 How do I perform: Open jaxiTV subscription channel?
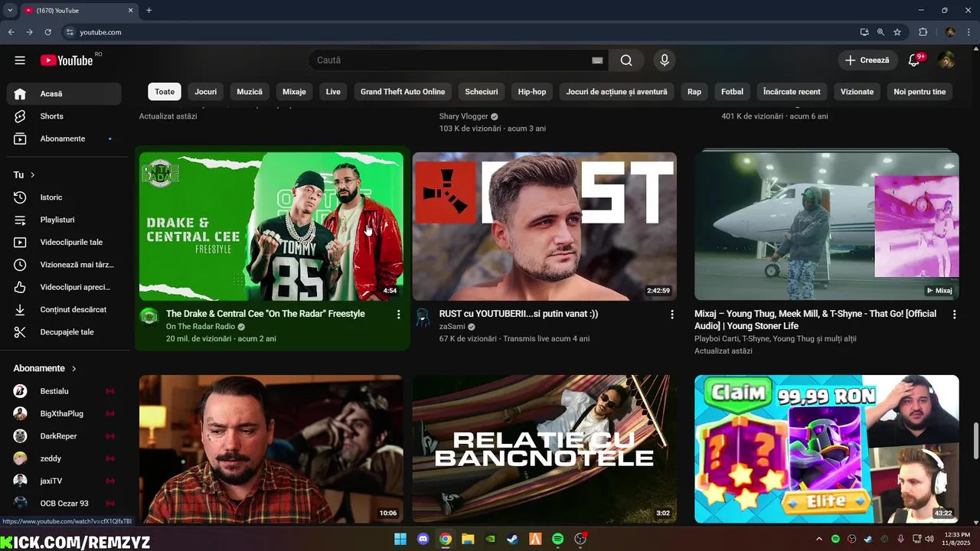coord(64,481)
